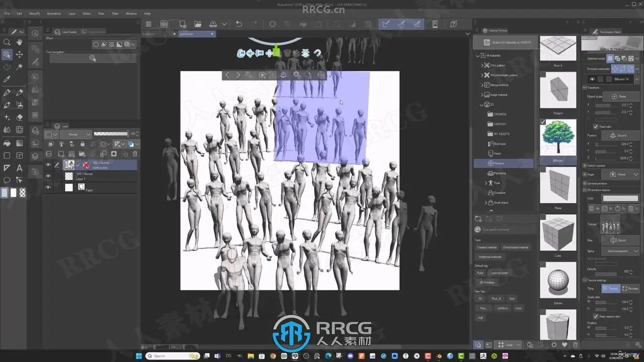Click the command bar hamburger menu icon
644x362 pixels.
click(148, 24)
